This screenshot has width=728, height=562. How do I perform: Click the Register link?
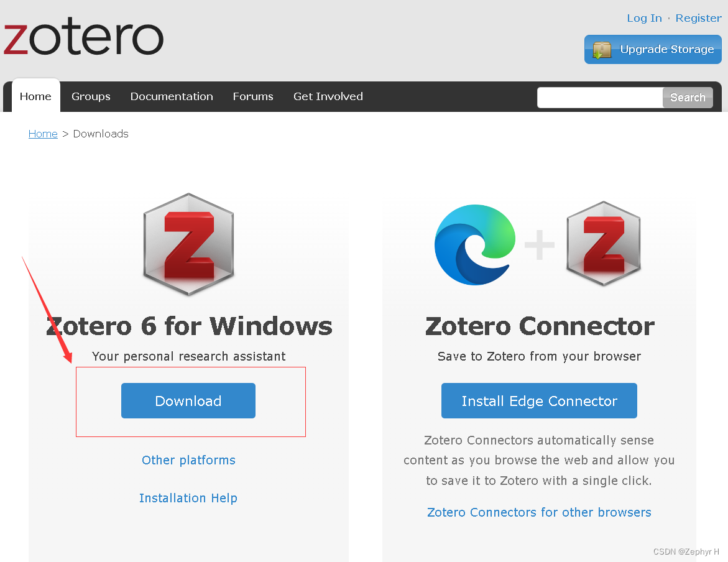click(x=698, y=18)
